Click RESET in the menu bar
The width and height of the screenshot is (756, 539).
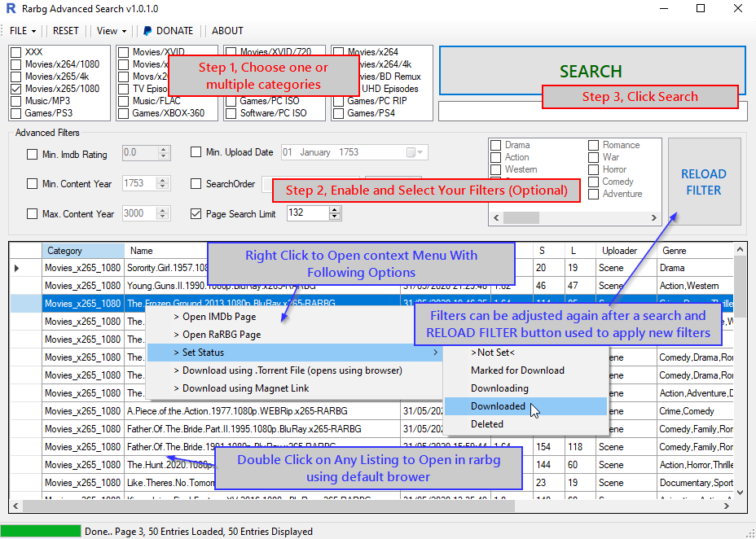pos(65,31)
